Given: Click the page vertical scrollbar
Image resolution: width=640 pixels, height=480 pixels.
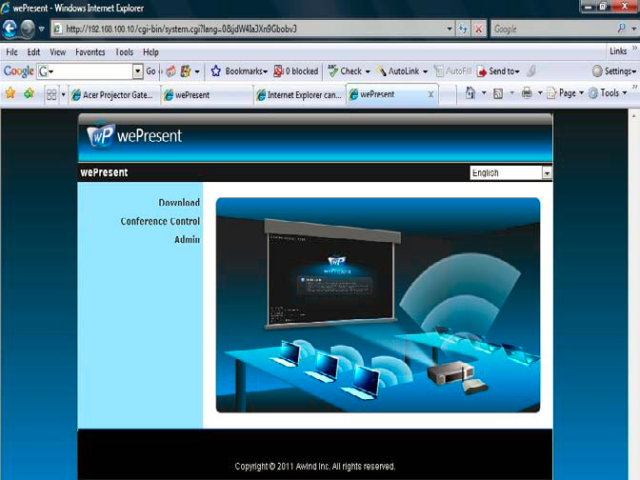Looking at the screenshot, I should [633, 294].
